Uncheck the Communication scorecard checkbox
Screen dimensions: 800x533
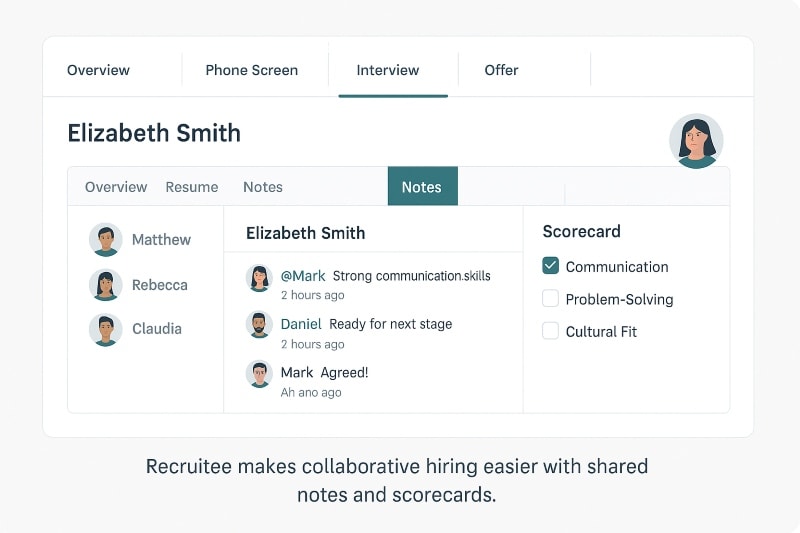click(550, 266)
